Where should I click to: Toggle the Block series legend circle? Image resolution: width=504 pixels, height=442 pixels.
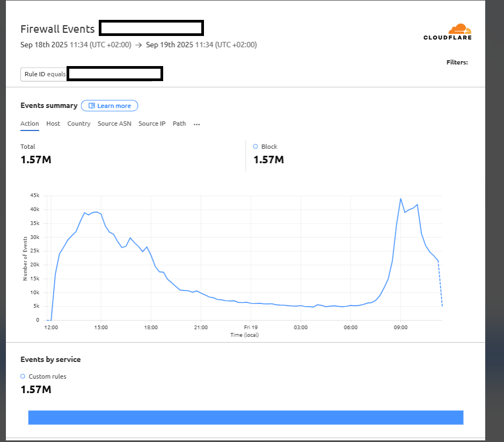(x=255, y=146)
